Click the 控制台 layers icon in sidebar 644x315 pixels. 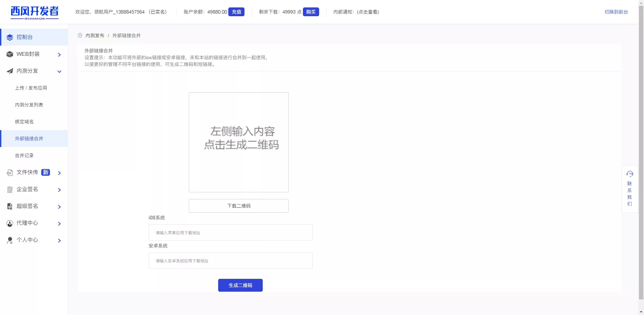[x=10, y=38]
